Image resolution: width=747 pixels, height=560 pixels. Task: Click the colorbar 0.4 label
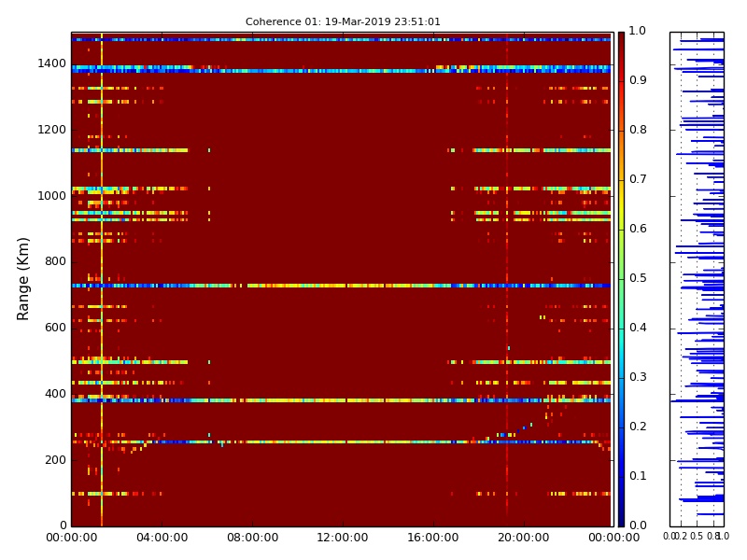tap(638, 328)
